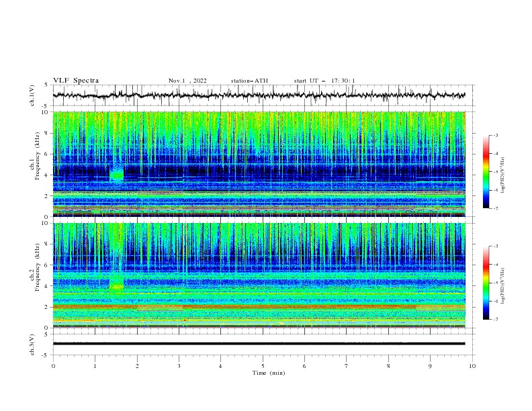The image size is (532, 411).
Task: Click the date text 'Nov.1 , 2022'
Action: pyautogui.click(x=187, y=81)
